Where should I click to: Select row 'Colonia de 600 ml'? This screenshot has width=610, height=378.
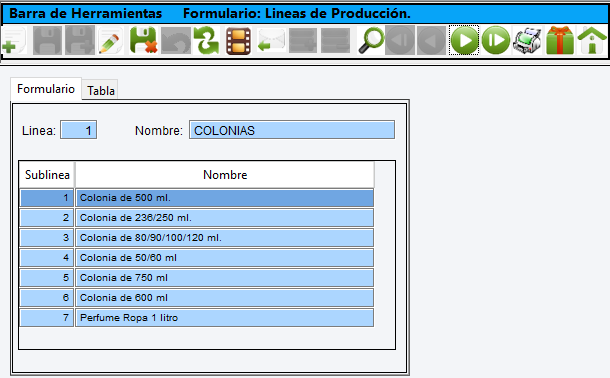[x=224, y=298]
